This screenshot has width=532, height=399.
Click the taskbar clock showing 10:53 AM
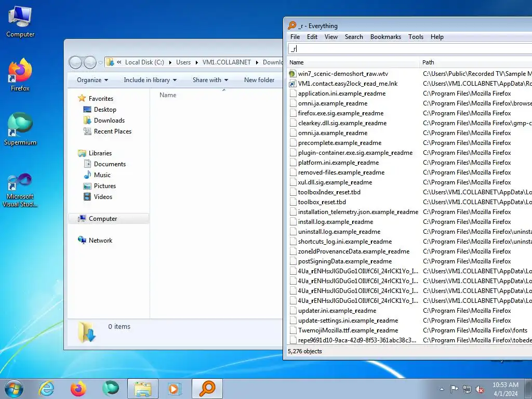point(505,389)
